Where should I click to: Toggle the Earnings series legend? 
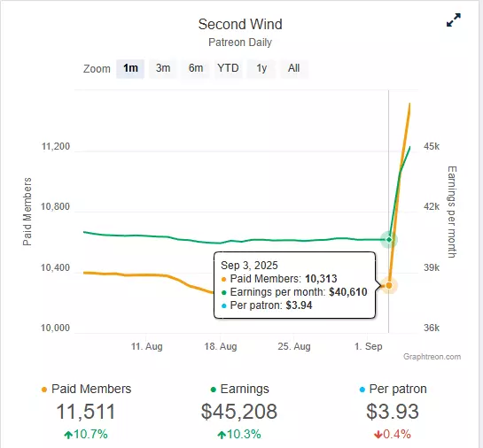pos(239,390)
